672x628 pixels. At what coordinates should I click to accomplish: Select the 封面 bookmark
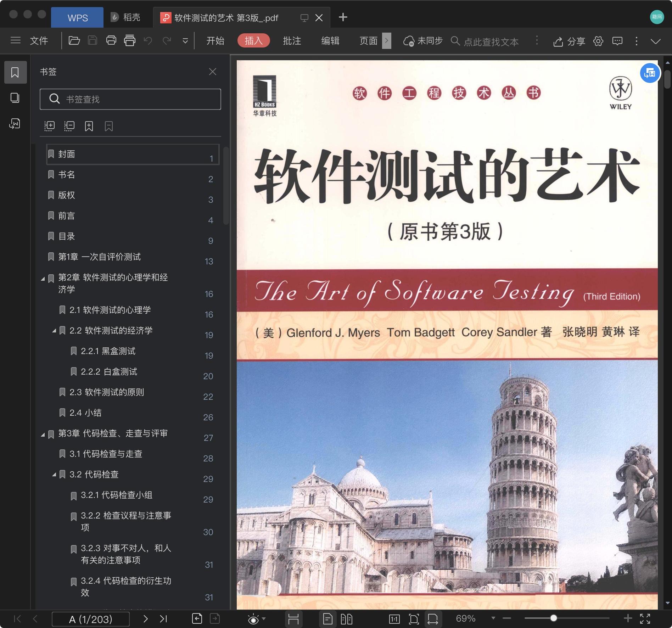133,155
